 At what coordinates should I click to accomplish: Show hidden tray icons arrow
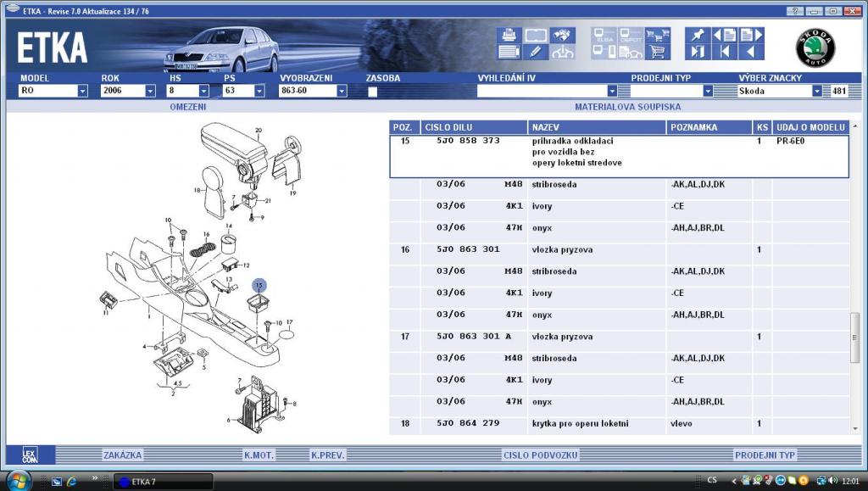pos(734,481)
